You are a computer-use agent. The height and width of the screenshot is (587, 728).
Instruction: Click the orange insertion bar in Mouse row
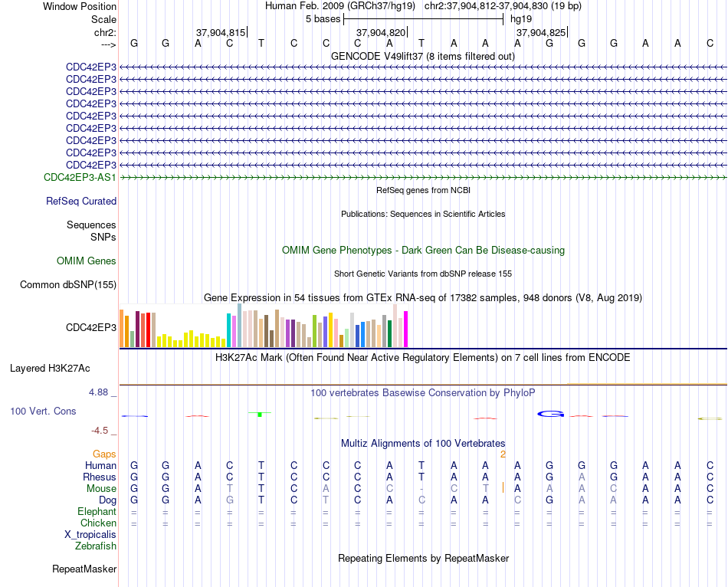[x=503, y=487]
